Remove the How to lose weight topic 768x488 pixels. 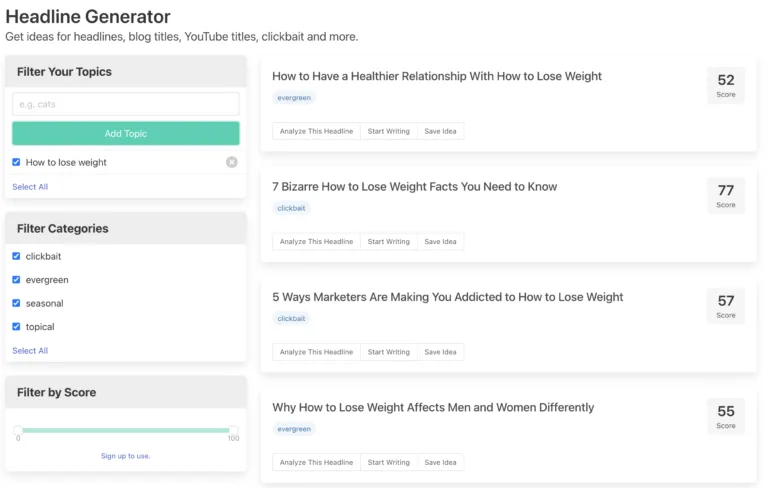tap(232, 162)
